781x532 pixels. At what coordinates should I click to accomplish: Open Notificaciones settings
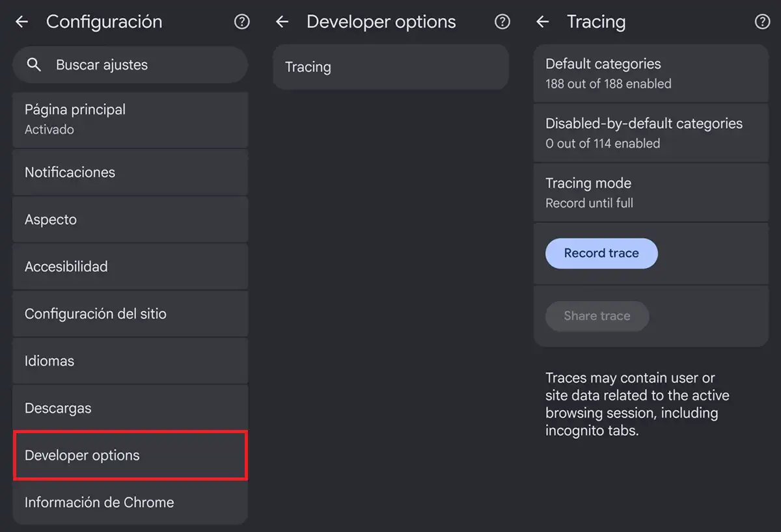click(x=130, y=172)
